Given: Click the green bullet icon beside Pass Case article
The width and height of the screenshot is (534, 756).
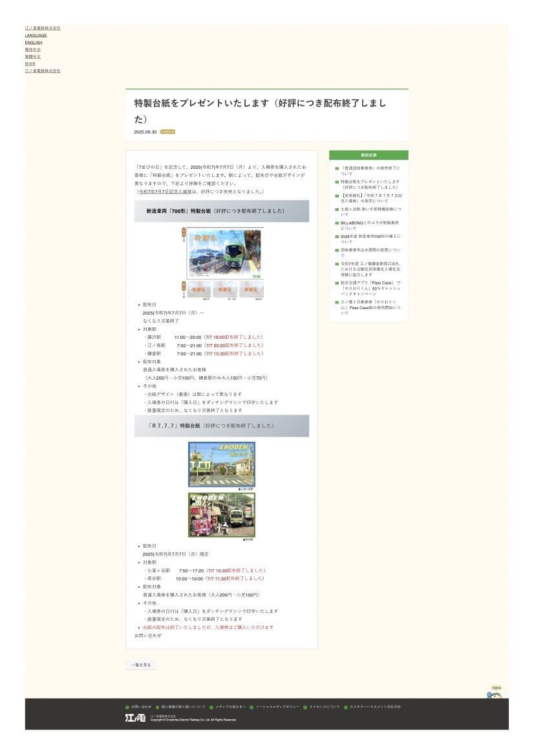Looking at the screenshot, I should [336, 283].
